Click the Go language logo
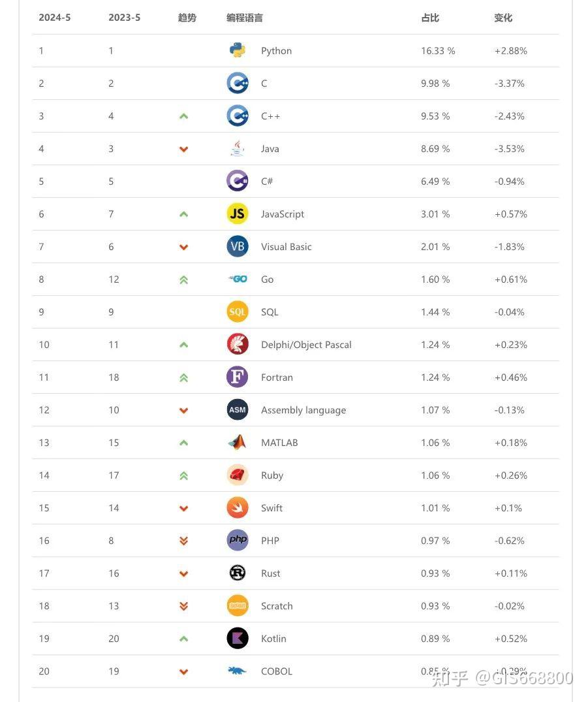588x702 pixels. point(238,279)
